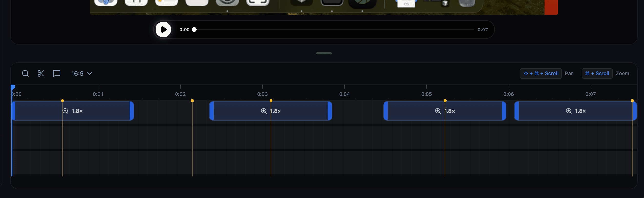644x198 pixels.
Task: Click the Shift+Cmd+Scroll pan shortcut badge
Action: coord(541,73)
